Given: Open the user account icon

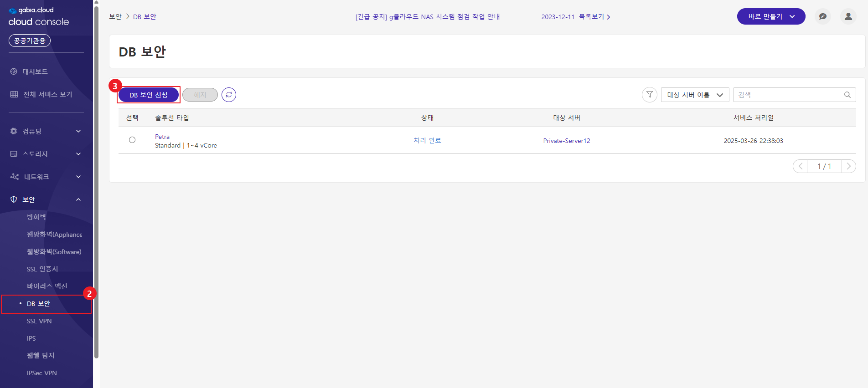Looking at the screenshot, I should (x=848, y=16).
